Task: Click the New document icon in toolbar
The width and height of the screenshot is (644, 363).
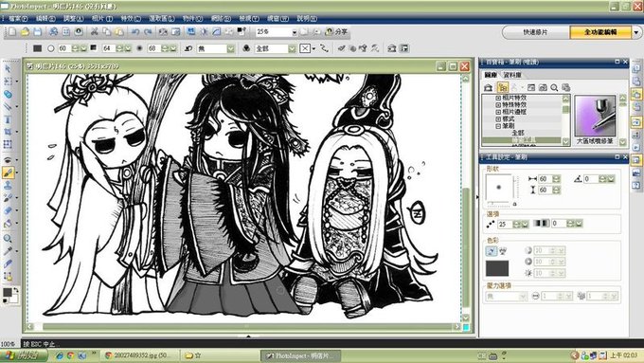Action: click(12, 31)
